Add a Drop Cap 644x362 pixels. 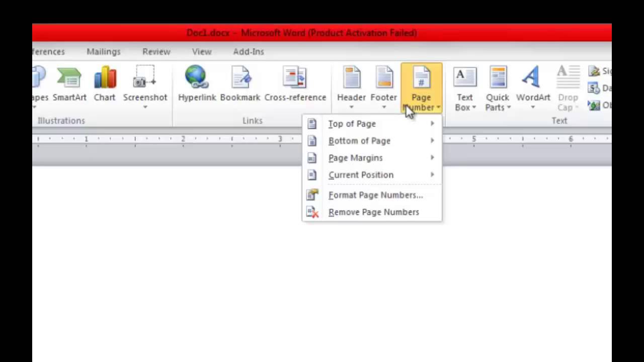click(568, 88)
